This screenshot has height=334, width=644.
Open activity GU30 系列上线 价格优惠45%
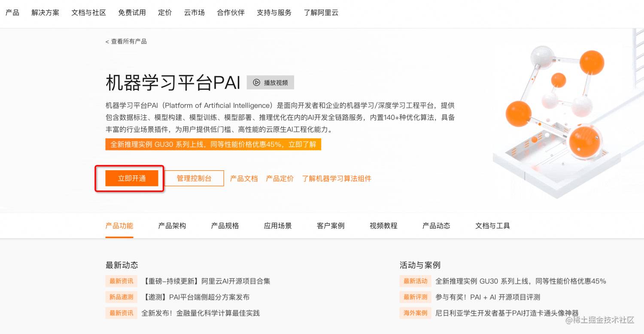click(521, 281)
